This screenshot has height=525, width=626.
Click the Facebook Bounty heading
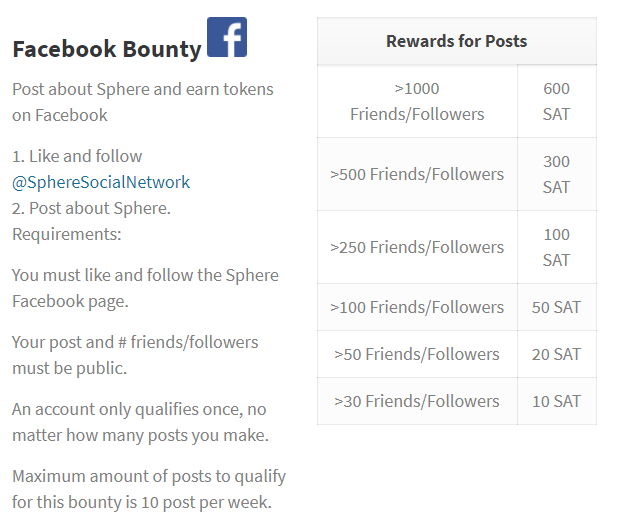click(x=107, y=49)
